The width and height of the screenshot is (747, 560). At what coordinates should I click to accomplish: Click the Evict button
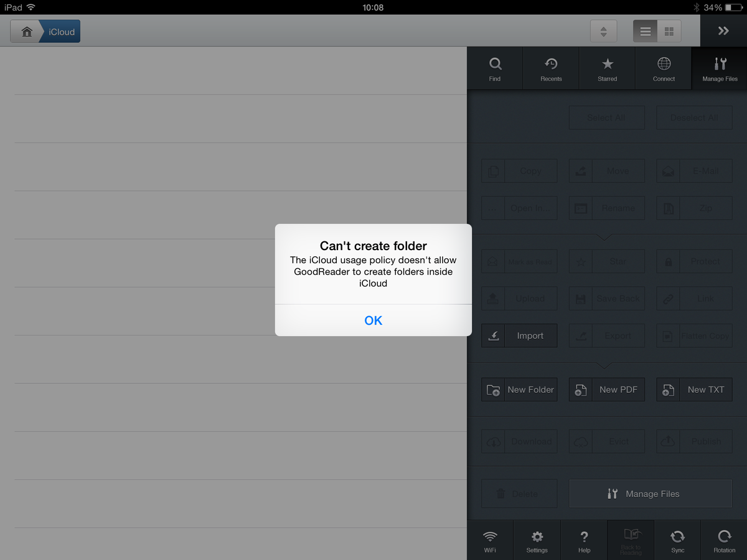coord(607,441)
